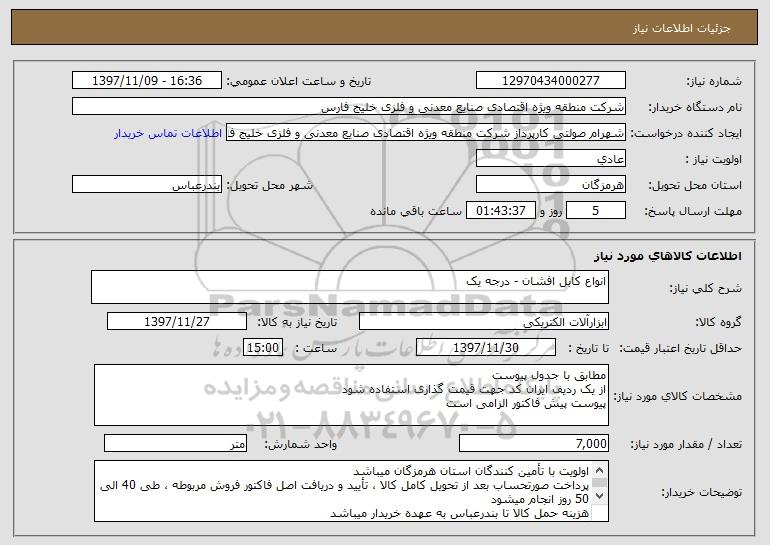
Task: Click the شرح کلی نیاز label
Action: [706, 288]
